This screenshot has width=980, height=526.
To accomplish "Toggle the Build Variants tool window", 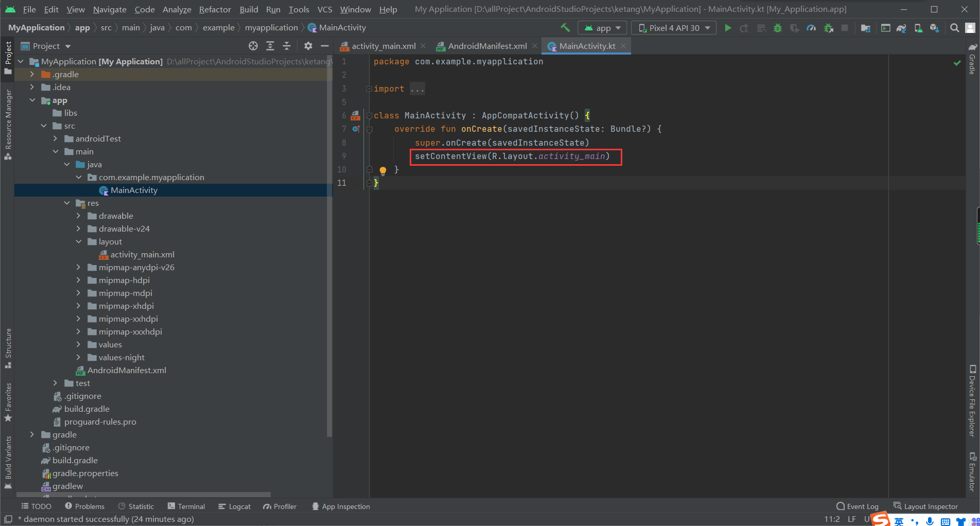I will click(8, 462).
